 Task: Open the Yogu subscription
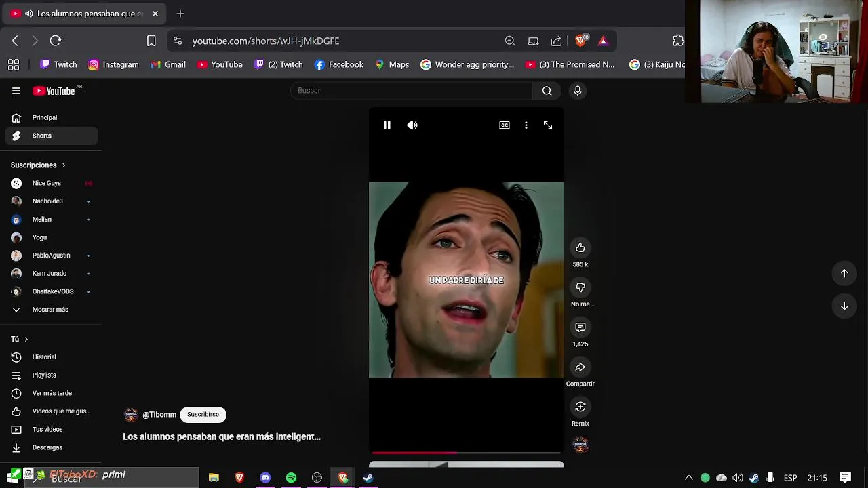(52, 237)
